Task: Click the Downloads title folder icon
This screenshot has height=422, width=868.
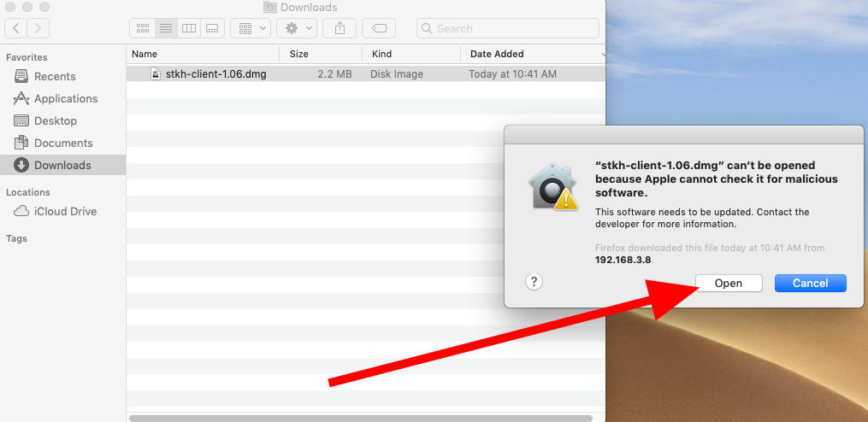Action: [x=269, y=7]
